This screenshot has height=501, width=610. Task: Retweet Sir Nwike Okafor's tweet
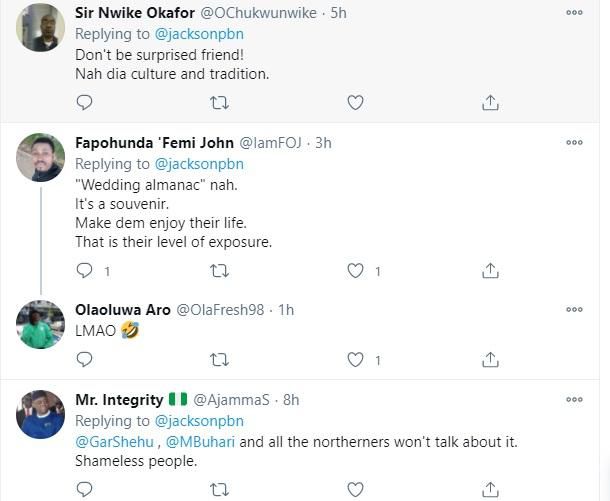[x=220, y=102]
